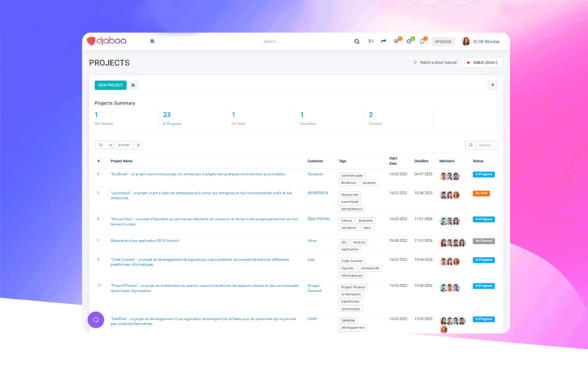
Task: Click member avatars in the Project Phoenix row
Action: coord(450,288)
